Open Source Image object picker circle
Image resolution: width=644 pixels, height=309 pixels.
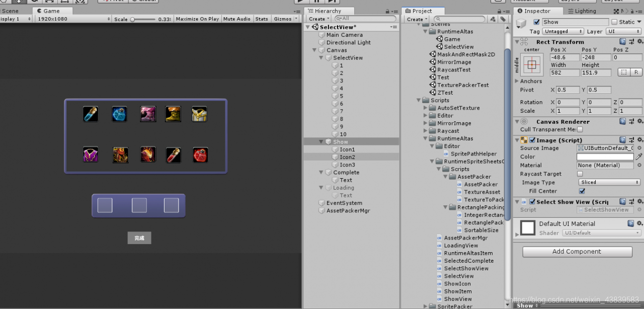tap(639, 148)
